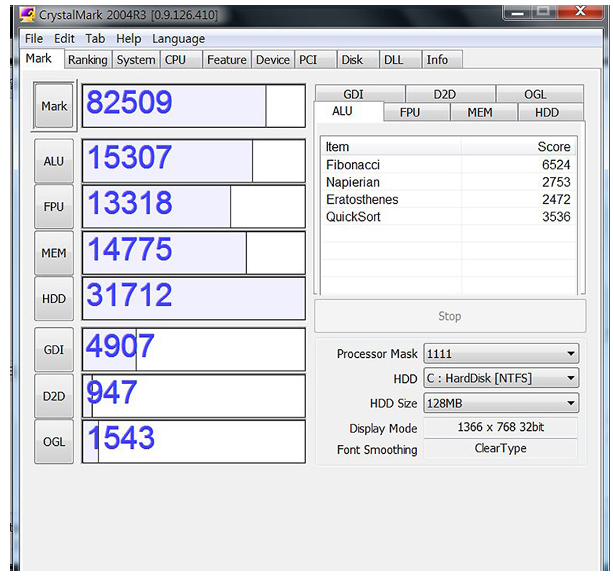The height and width of the screenshot is (582, 614).
Task: Click the CrystalMark title bar icon
Action: click(27, 14)
